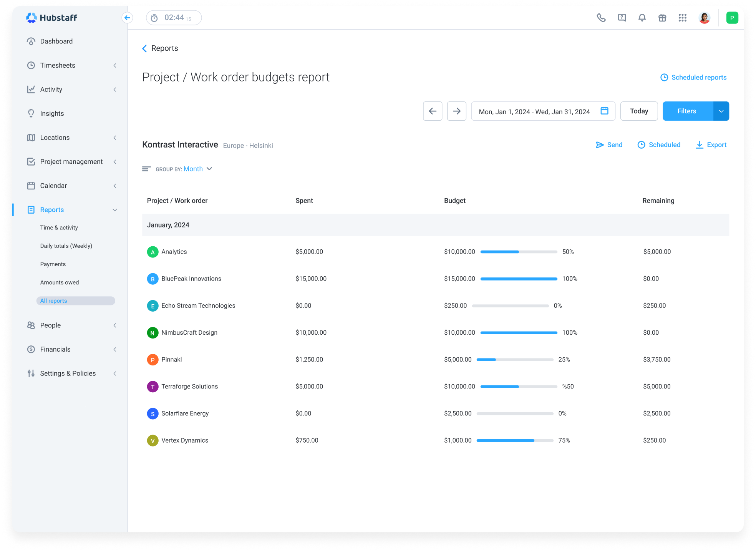Click the Today button

coord(639,111)
